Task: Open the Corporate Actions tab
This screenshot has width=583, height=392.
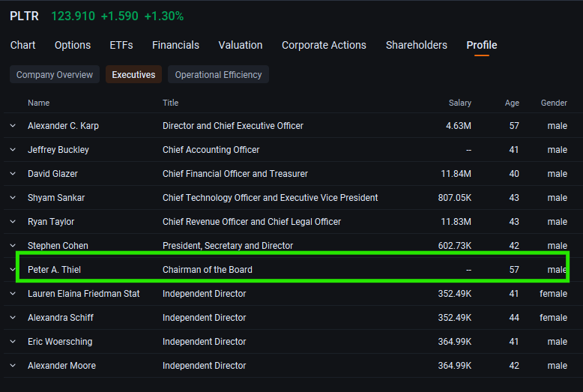Action: pyautogui.click(x=324, y=45)
